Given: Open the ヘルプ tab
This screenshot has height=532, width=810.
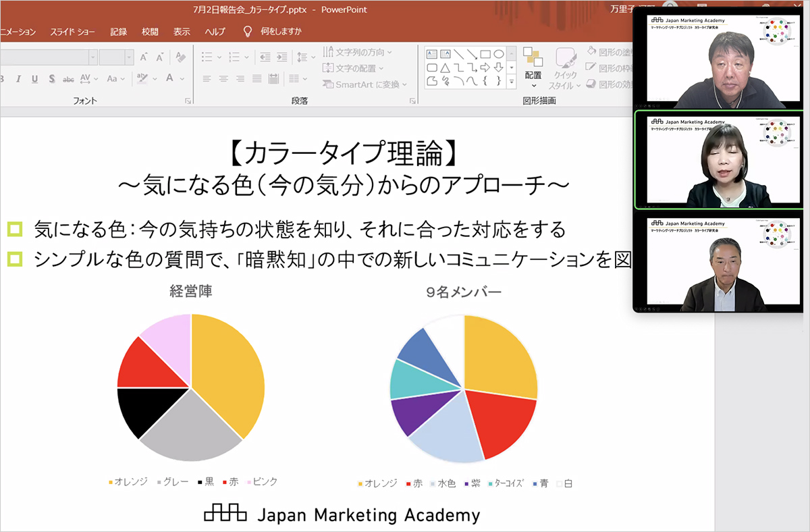Looking at the screenshot, I should click(x=215, y=32).
